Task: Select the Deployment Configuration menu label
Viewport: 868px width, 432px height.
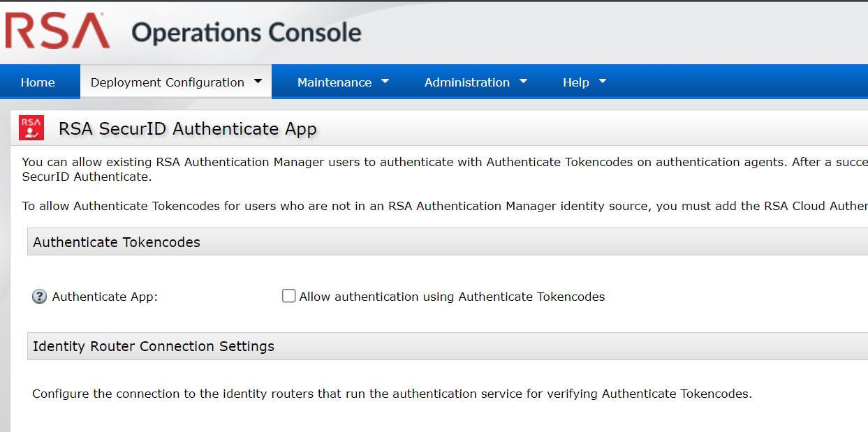Action: [168, 82]
